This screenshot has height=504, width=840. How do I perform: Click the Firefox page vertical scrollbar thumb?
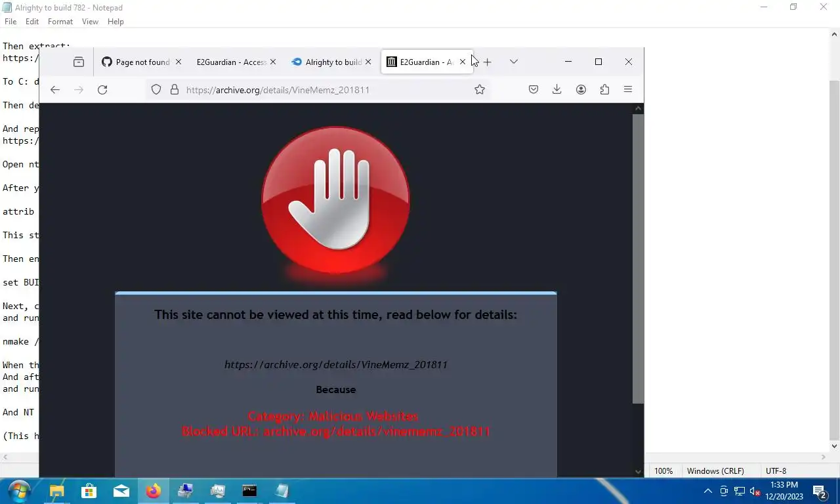click(638, 259)
